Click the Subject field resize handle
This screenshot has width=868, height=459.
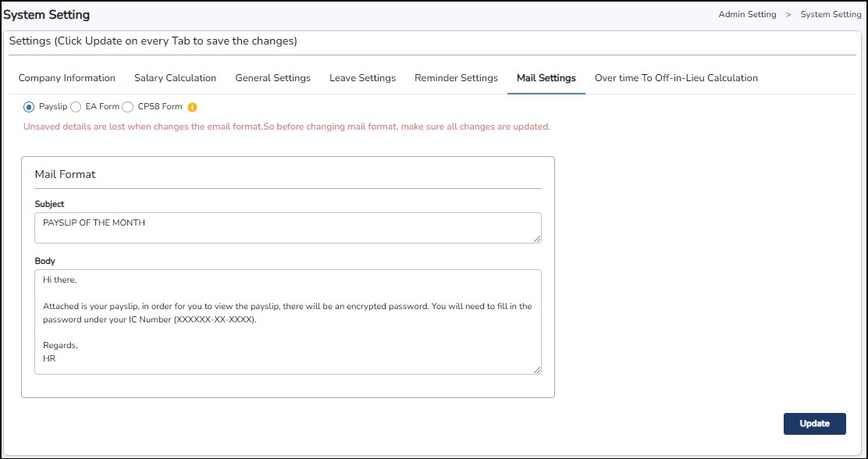[537, 239]
